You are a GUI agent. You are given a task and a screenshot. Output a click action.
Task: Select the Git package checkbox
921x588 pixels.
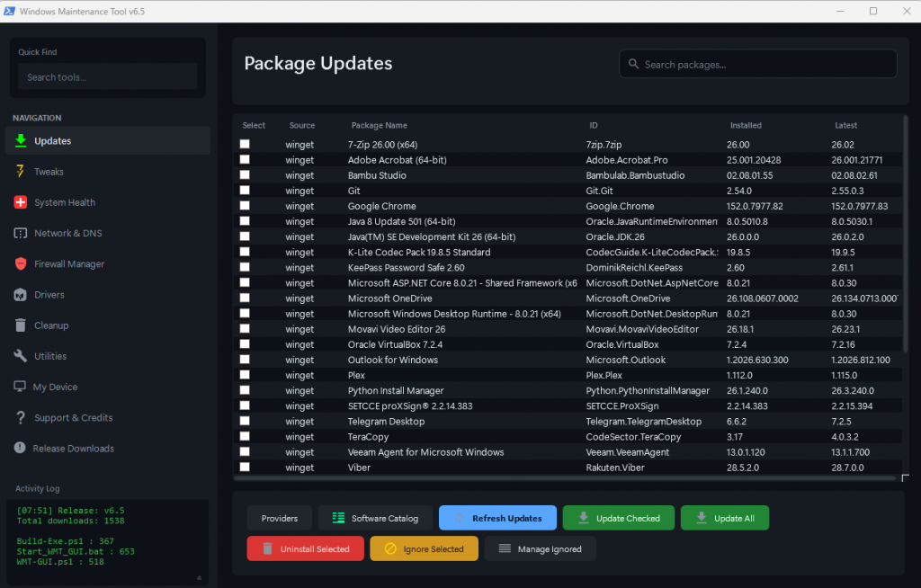coord(245,190)
